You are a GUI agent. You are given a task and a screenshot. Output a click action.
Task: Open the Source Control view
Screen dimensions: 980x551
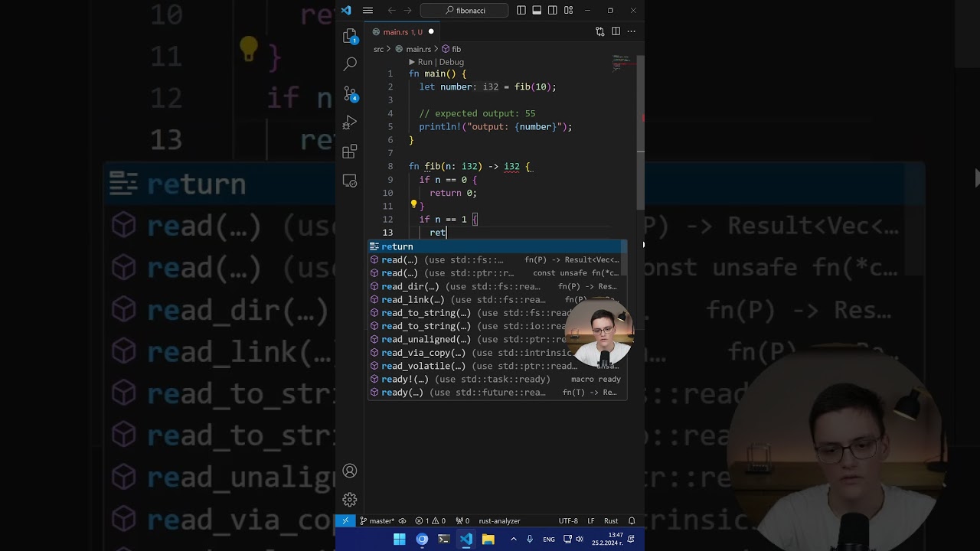tap(350, 93)
